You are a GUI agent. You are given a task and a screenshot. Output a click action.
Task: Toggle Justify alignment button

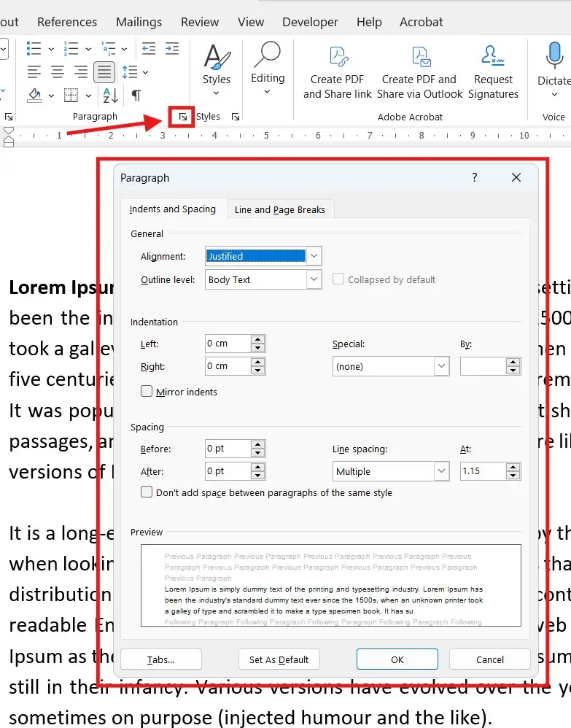pos(104,72)
